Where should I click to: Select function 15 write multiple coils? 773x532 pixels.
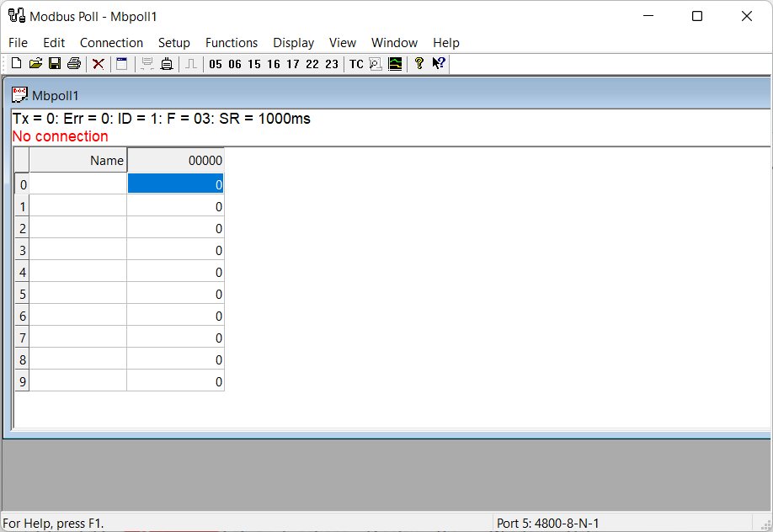254,64
